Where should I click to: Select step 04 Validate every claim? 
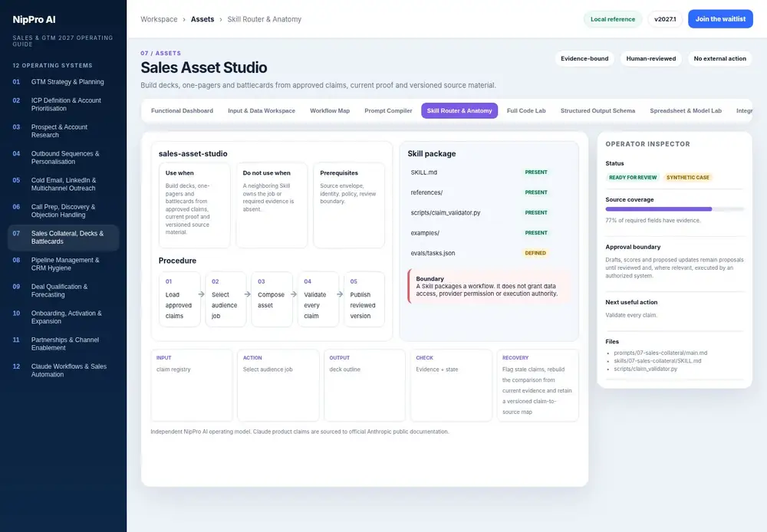pyautogui.click(x=318, y=299)
